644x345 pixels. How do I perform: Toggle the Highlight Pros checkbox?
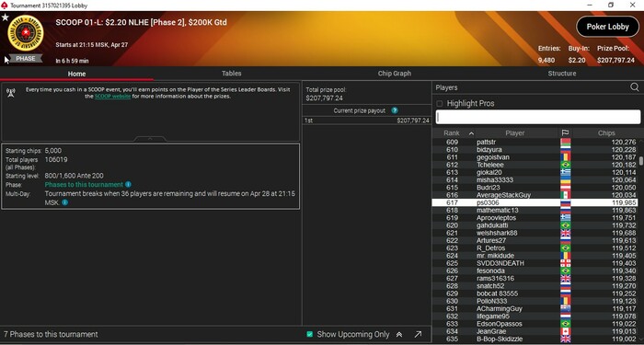click(440, 103)
